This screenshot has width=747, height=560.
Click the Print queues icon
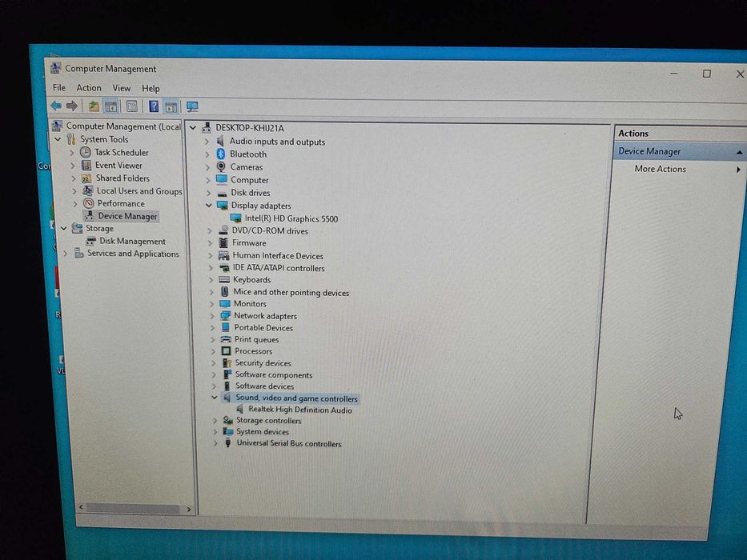[x=226, y=339]
